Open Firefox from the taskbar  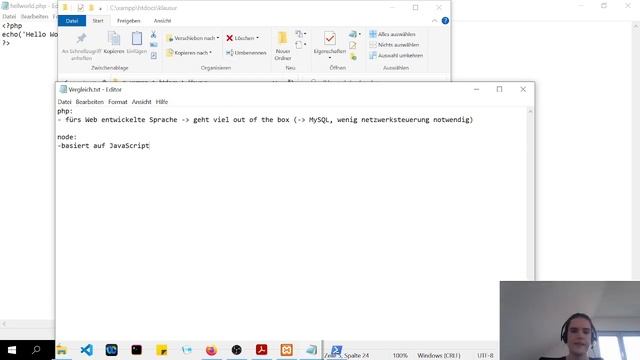[211, 350]
